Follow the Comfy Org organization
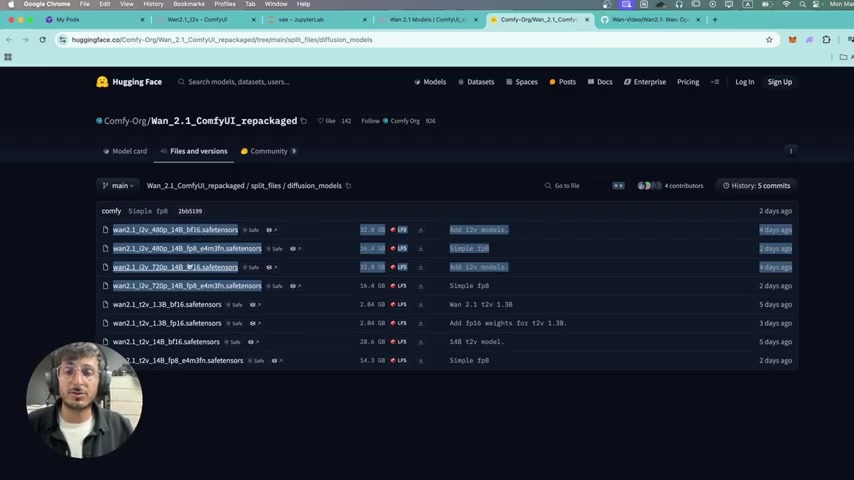 coord(370,121)
